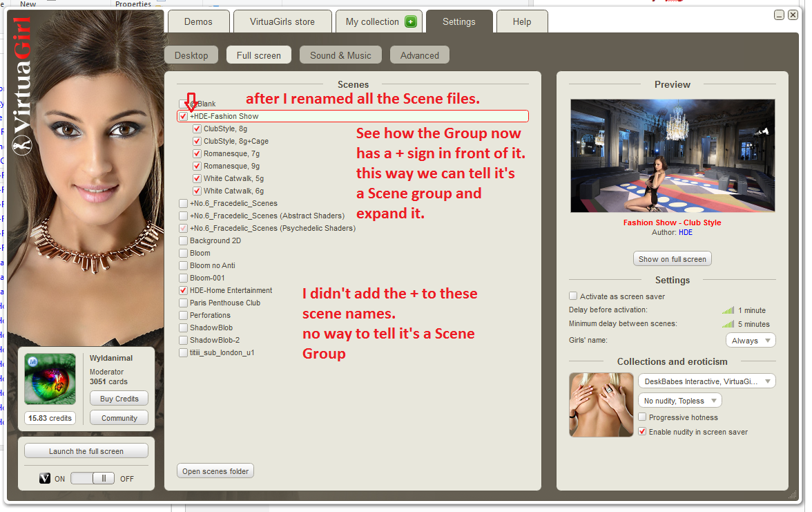Check Fracedelic Abstract Shaders scene group
The width and height of the screenshot is (812, 512).
[184, 216]
